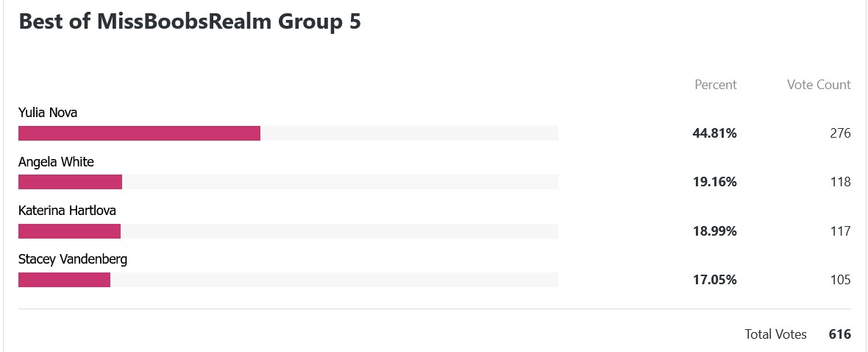The image size is (868, 352).
Task: Click the 117 vote count
Action: [840, 231]
